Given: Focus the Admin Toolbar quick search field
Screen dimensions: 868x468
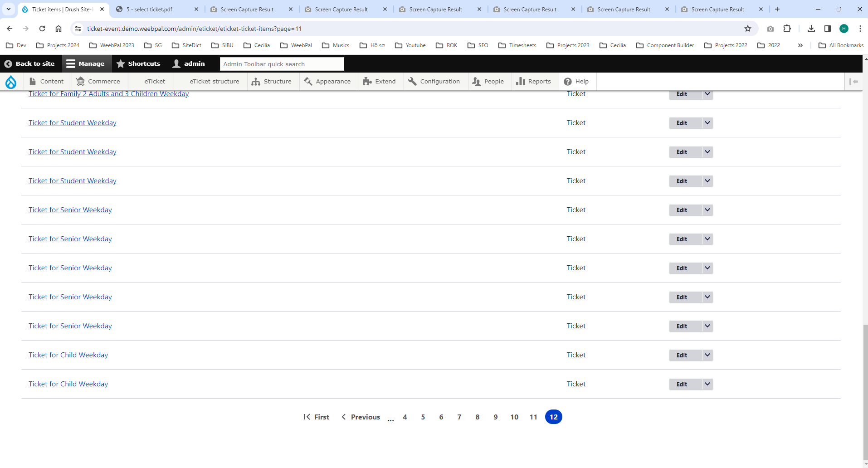Looking at the screenshot, I should [282, 64].
